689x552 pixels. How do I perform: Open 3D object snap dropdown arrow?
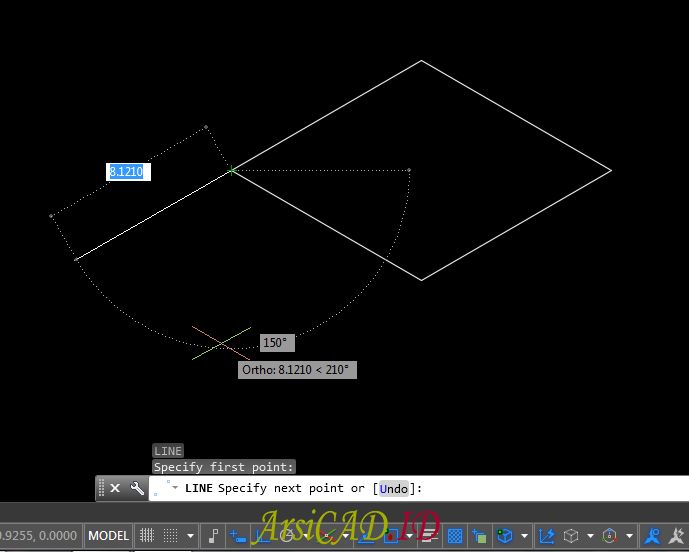pos(524,536)
